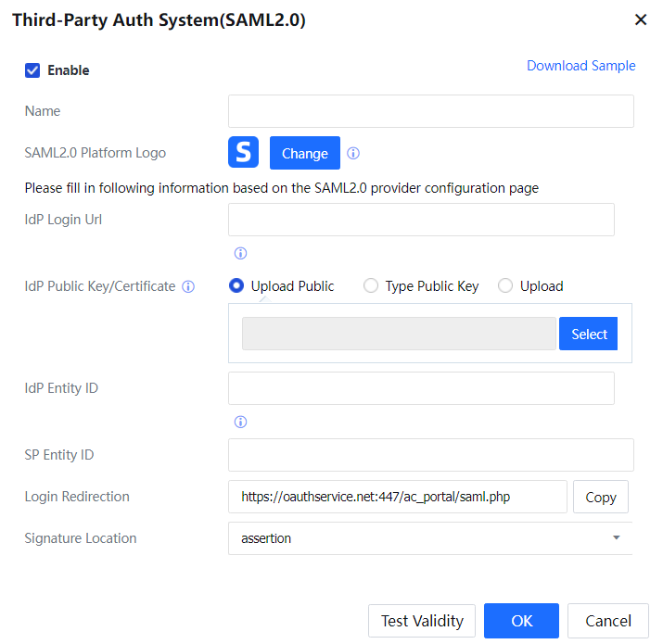663x644 pixels.
Task: Copy the Login Redirection URL
Action: coord(600,497)
